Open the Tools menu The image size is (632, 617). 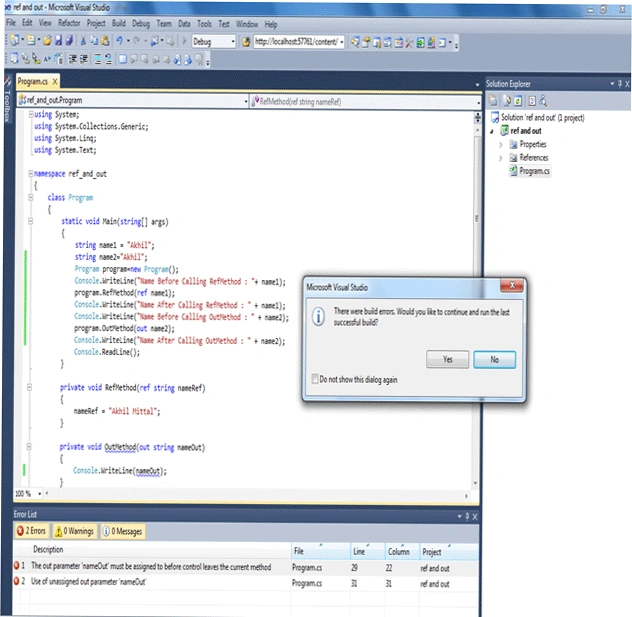pos(204,24)
